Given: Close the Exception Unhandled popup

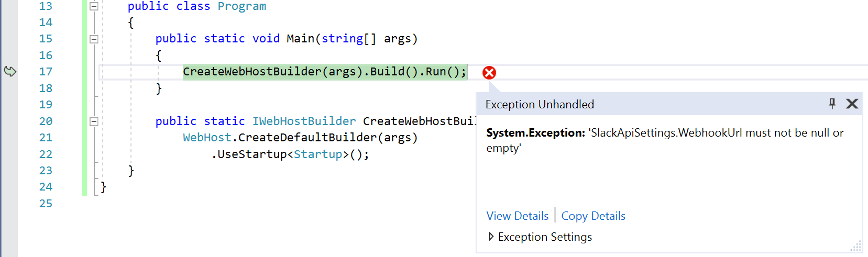Looking at the screenshot, I should (x=852, y=104).
